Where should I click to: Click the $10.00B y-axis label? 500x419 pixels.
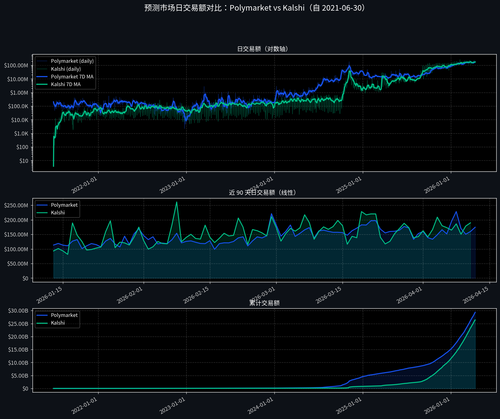(18, 363)
